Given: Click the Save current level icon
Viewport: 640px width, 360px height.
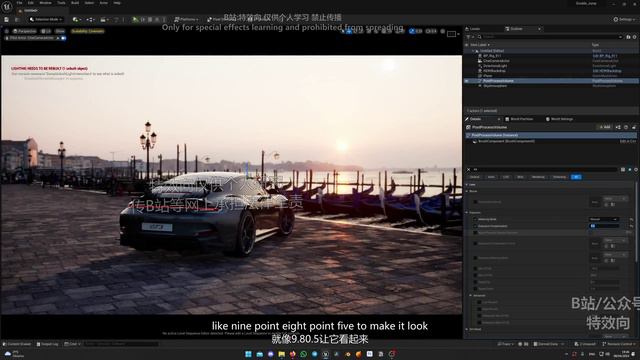Looking at the screenshot, I should (6, 19).
